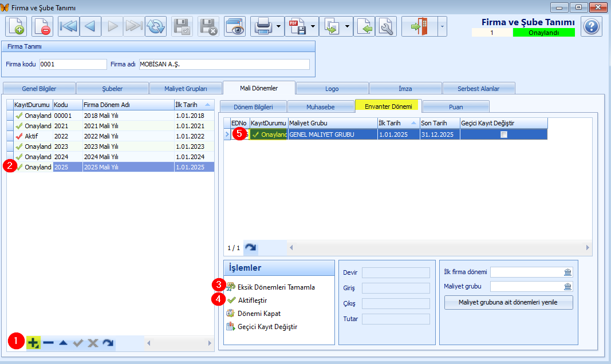Click the page with green arrow icon
The width and height of the screenshot is (611, 364).
tap(364, 26)
